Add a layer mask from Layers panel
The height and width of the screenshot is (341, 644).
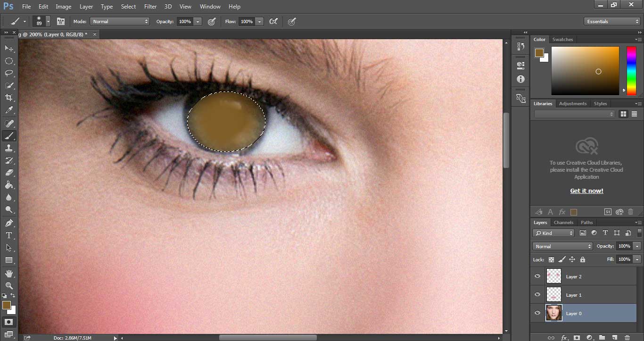click(x=576, y=337)
